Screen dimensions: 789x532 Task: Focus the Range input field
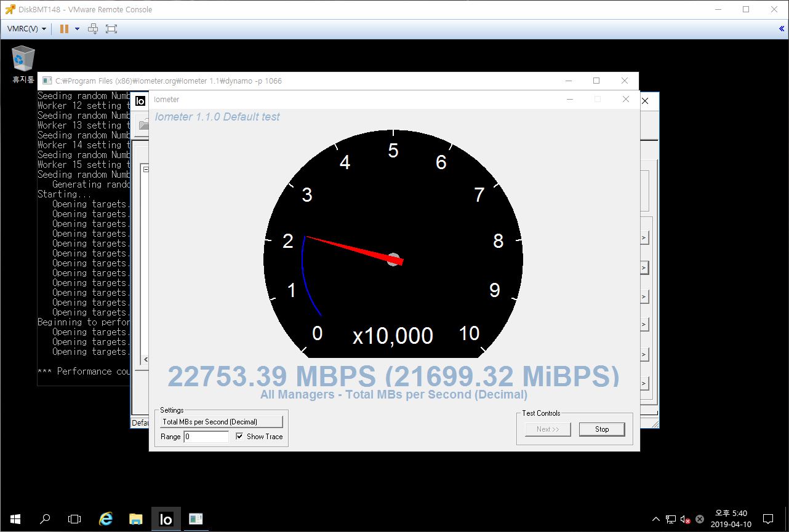206,437
